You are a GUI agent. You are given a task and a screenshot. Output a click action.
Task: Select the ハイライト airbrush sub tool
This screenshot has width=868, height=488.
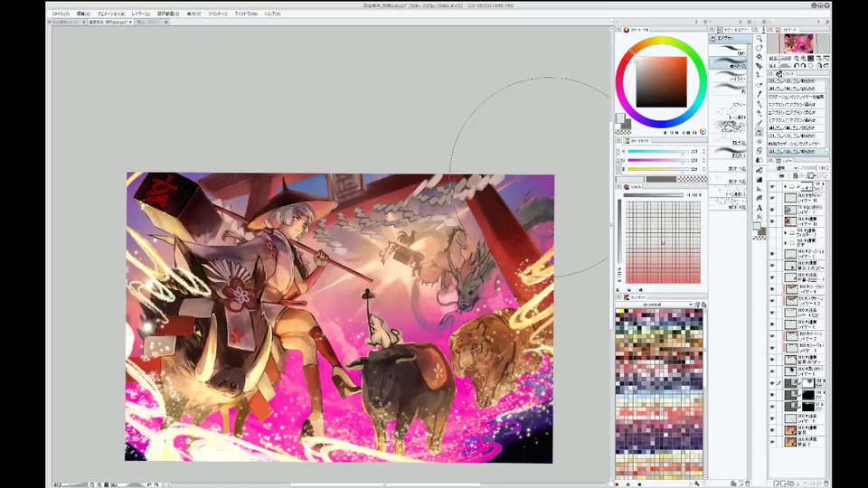click(727, 76)
